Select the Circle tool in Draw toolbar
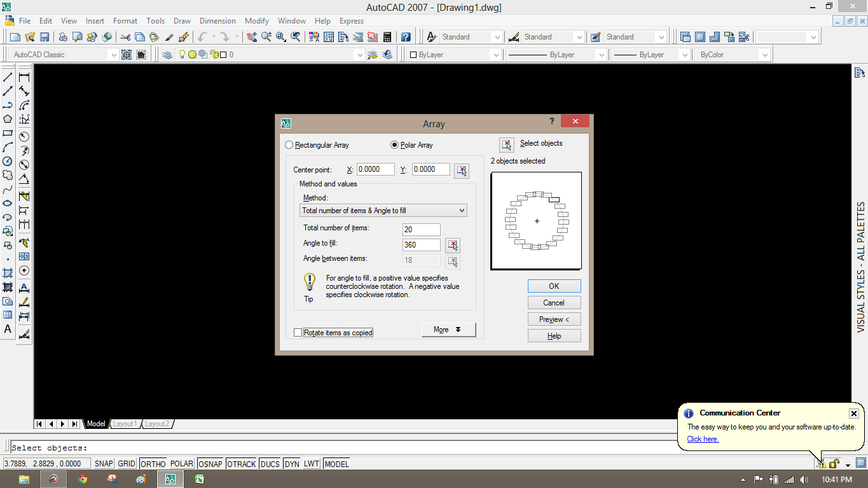The width and height of the screenshot is (868, 488). click(x=8, y=161)
